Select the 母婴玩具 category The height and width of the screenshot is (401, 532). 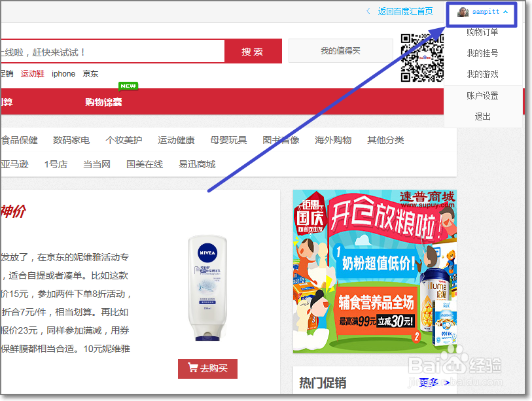point(228,140)
